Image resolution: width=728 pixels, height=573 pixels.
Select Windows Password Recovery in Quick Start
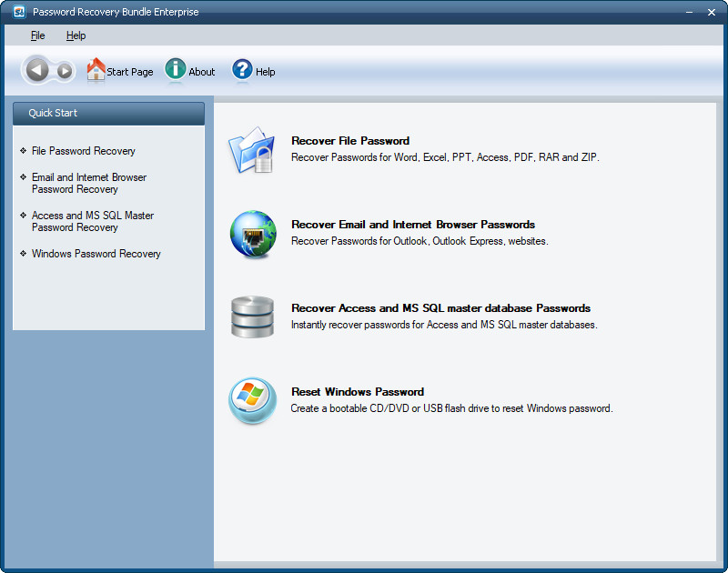[96, 254]
